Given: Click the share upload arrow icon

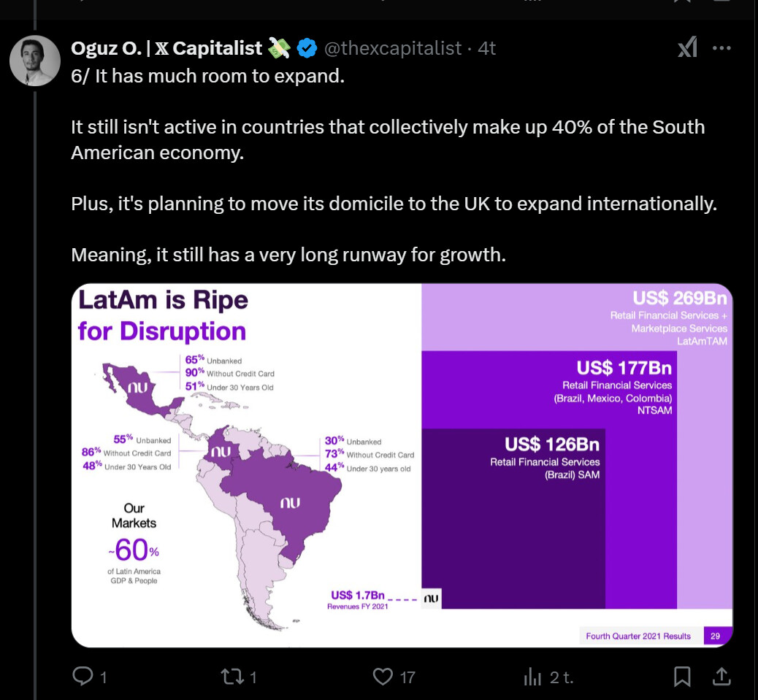Looking at the screenshot, I should (x=721, y=677).
